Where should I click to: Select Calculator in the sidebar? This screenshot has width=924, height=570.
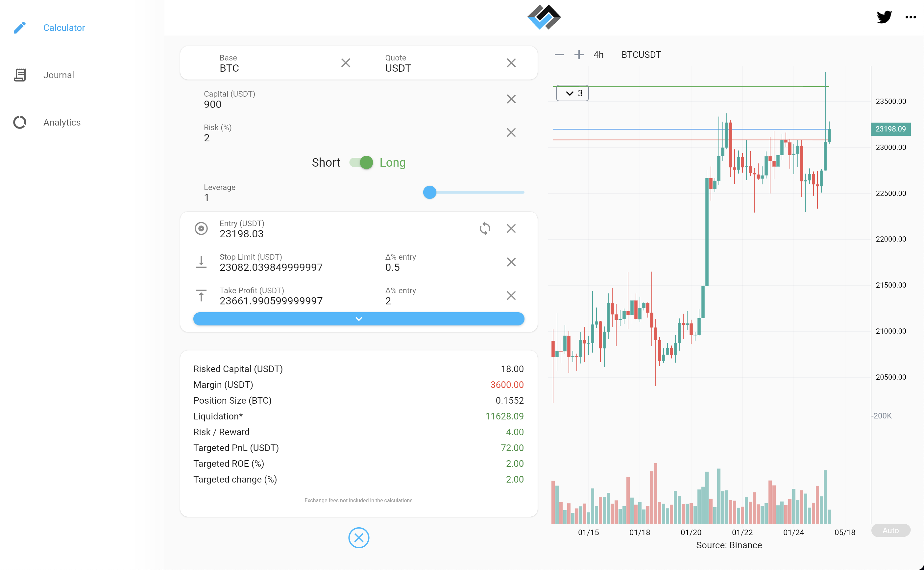coord(64,28)
